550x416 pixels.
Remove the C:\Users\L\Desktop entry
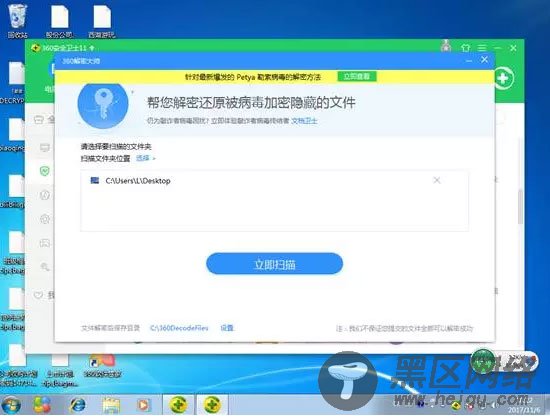point(437,180)
